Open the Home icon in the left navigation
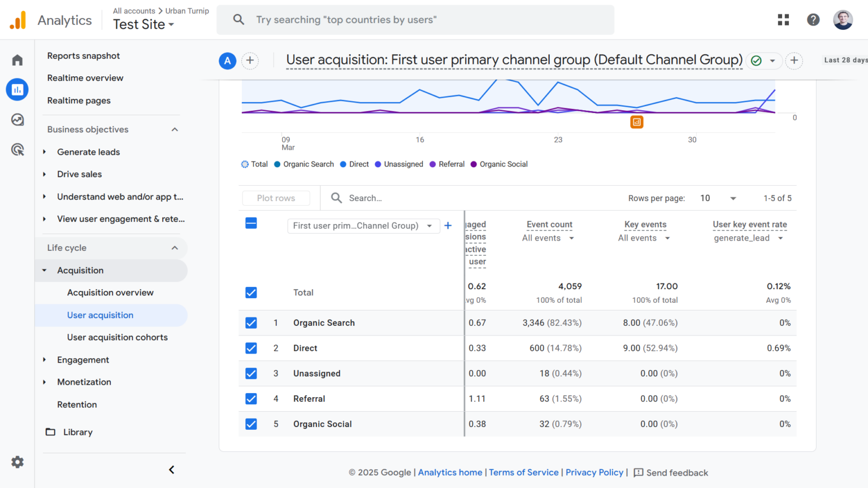This screenshot has height=488, width=868. click(17, 59)
